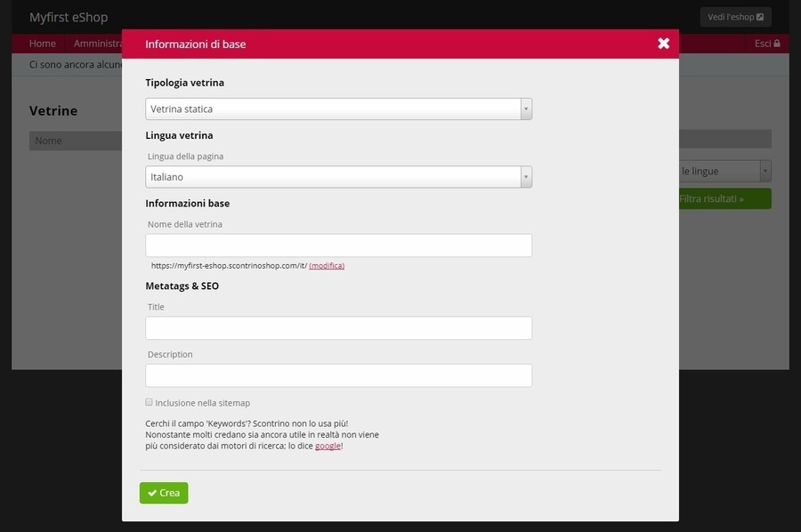The height and width of the screenshot is (532, 801).
Task: Open the lingue filter dropdown behind dialog
Action: click(x=724, y=171)
